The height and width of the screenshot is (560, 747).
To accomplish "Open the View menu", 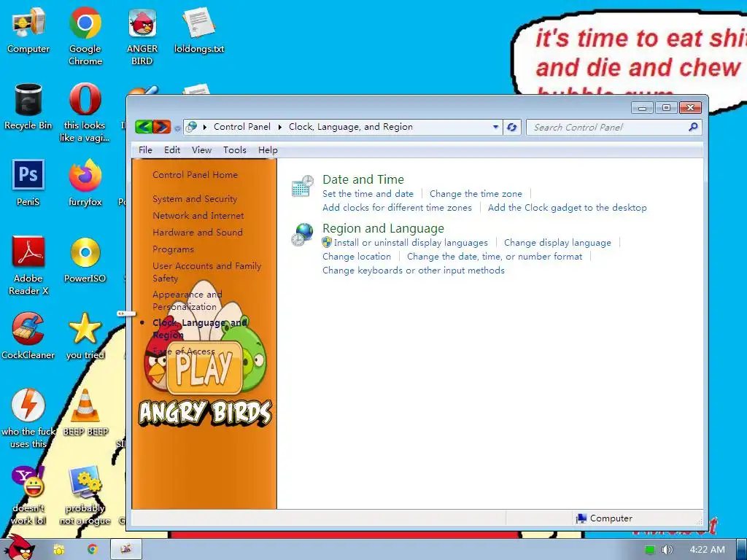I will (201, 150).
